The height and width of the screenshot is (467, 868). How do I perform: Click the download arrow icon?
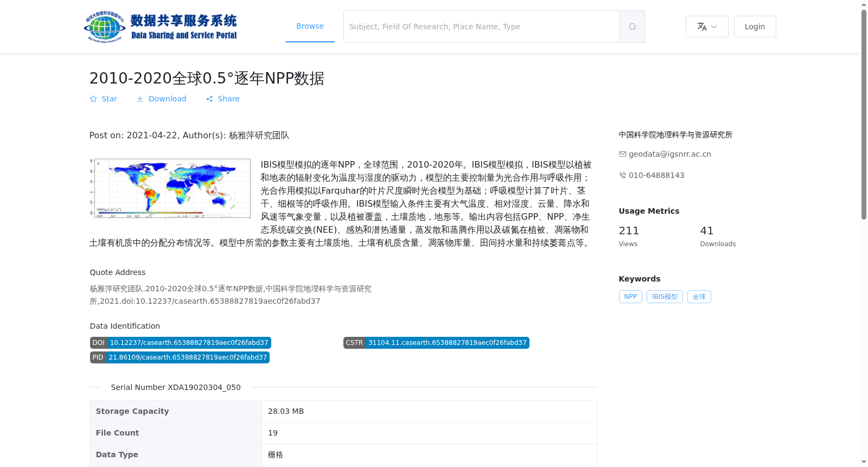(x=140, y=99)
